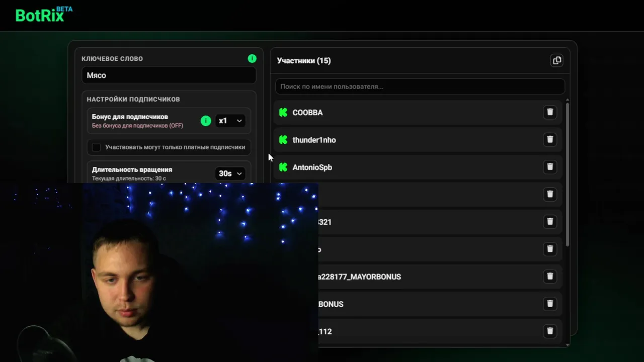Click the participants list scrollbar
The image size is (644, 362).
pyautogui.click(x=568, y=173)
